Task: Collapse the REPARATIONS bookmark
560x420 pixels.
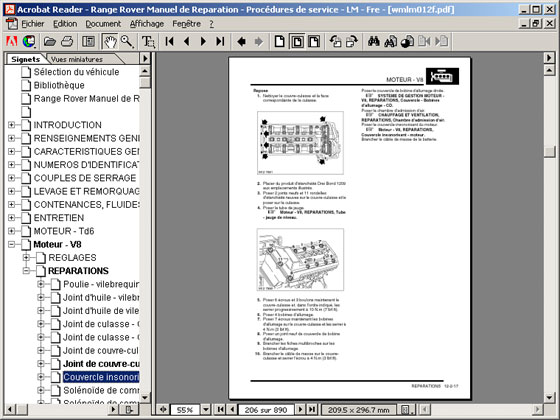Action: tap(26, 271)
